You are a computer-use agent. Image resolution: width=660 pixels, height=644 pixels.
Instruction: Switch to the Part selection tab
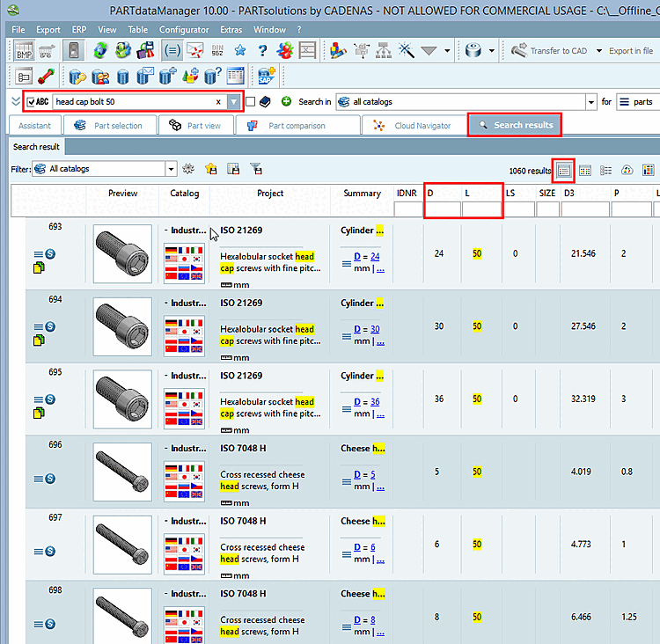(x=109, y=126)
